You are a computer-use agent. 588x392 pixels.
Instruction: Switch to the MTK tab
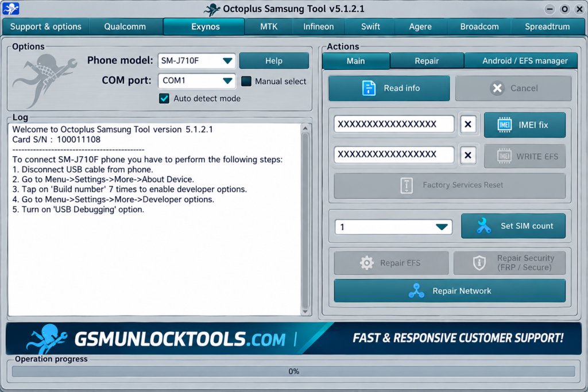[x=269, y=26]
